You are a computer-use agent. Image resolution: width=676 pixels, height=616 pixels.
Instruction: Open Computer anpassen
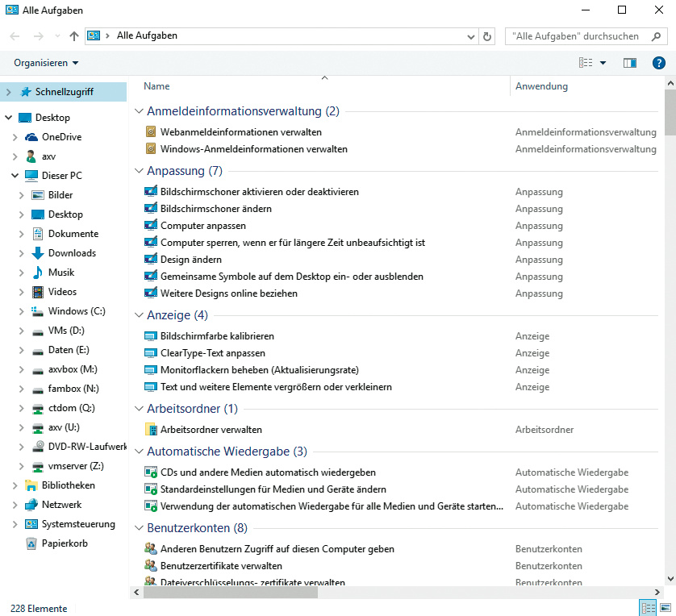[x=203, y=226]
